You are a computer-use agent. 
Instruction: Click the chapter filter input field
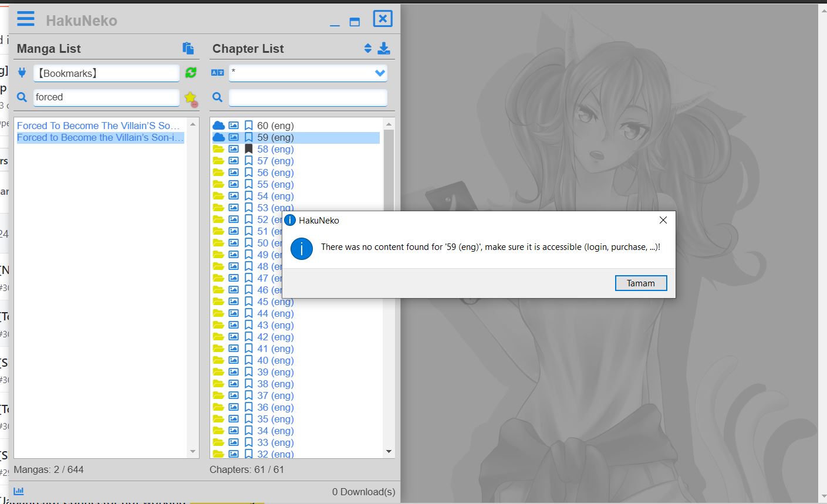tap(308, 97)
